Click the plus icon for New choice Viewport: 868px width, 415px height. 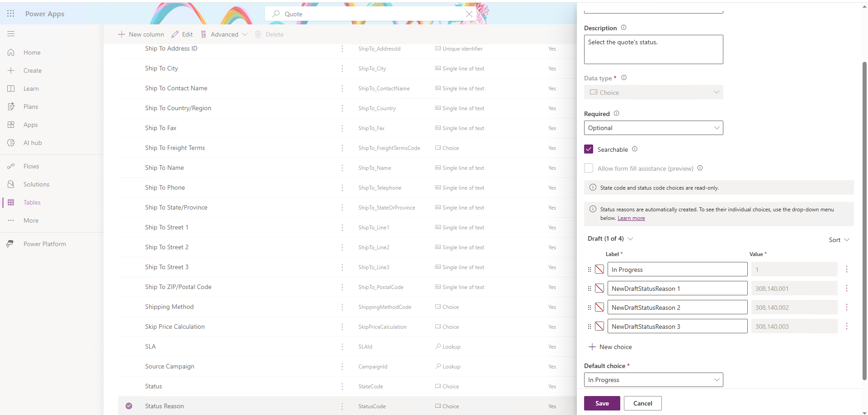tap(592, 347)
